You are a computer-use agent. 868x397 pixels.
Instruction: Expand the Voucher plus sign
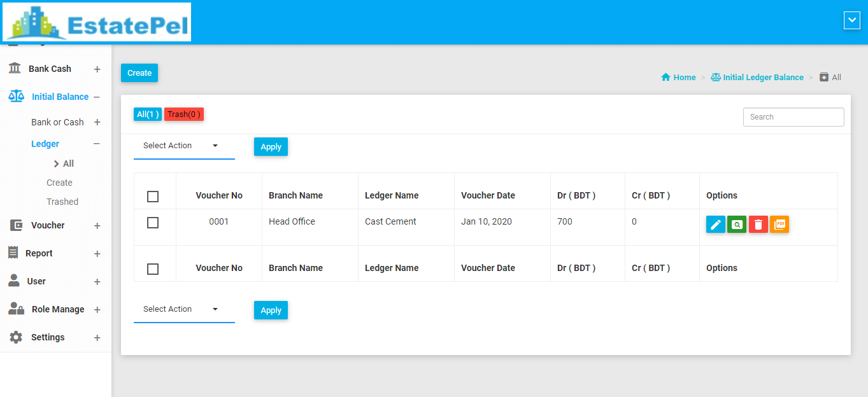tap(97, 226)
